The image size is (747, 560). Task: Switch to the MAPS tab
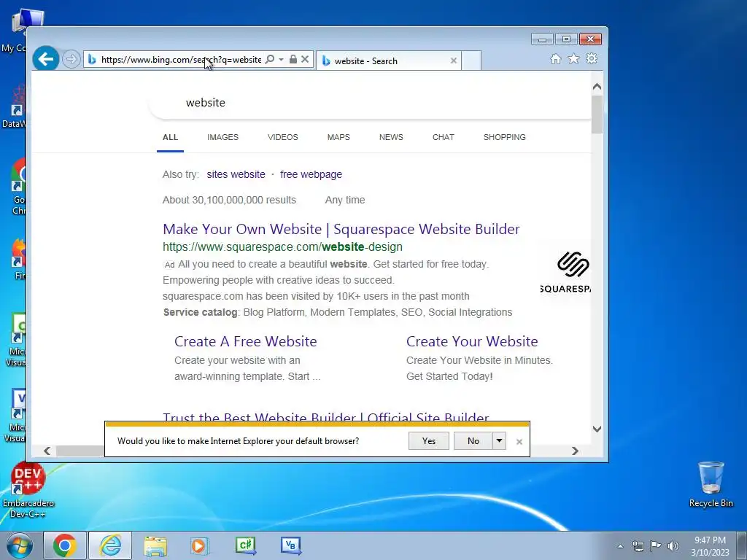pos(338,137)
